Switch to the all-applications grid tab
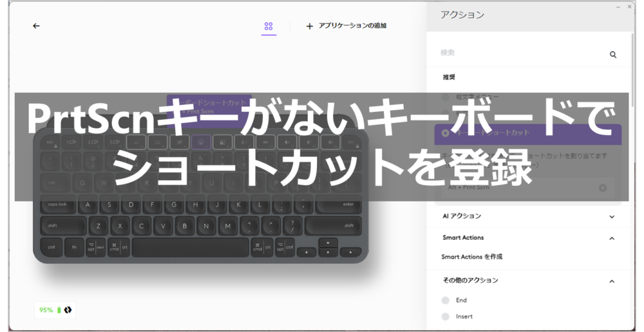Image resolution: width=644 pixels, height=332 pixels. 269,26
